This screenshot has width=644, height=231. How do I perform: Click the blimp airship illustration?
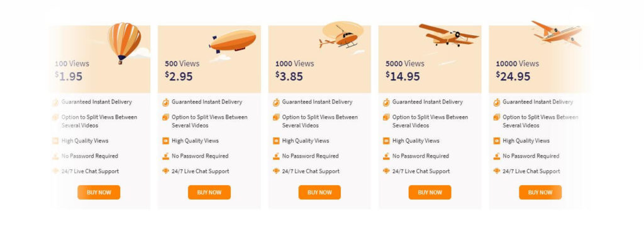[x=233, y=41]
